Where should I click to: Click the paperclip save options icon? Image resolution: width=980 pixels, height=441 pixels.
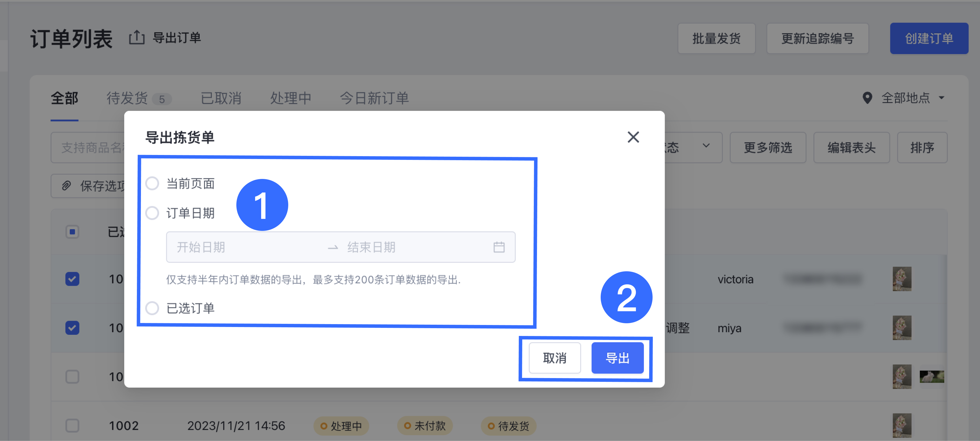tap(67, 186)
